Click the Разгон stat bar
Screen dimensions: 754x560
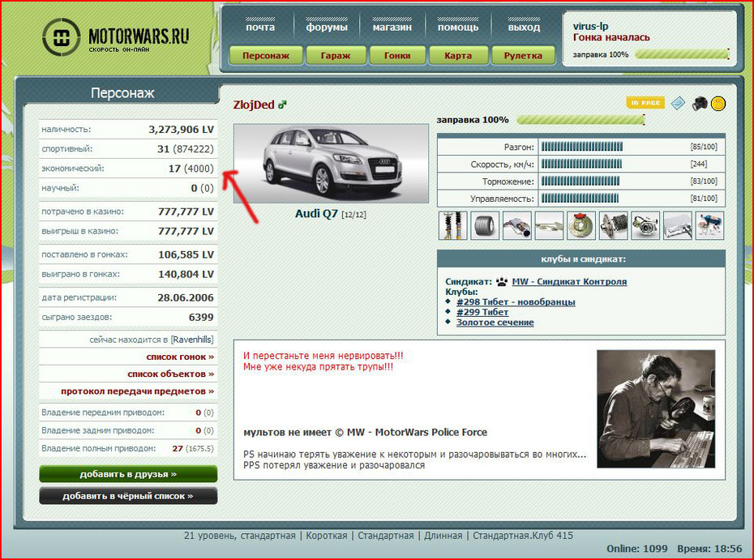(x=582, y=147)
